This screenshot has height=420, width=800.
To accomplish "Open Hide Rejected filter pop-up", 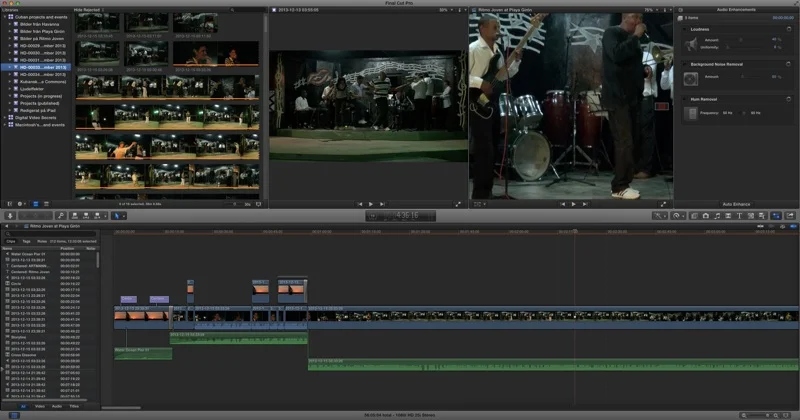I will coord(89,10).
